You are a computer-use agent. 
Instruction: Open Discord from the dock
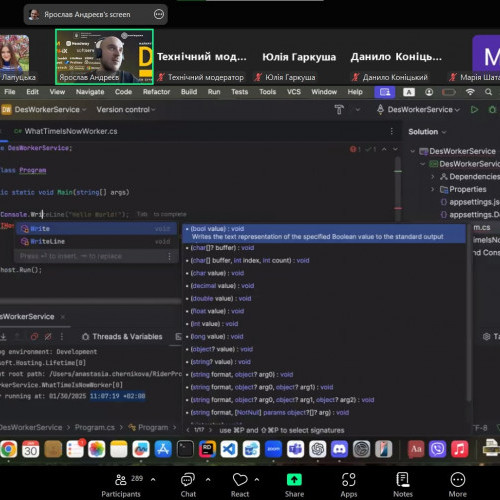pos(339,449)
